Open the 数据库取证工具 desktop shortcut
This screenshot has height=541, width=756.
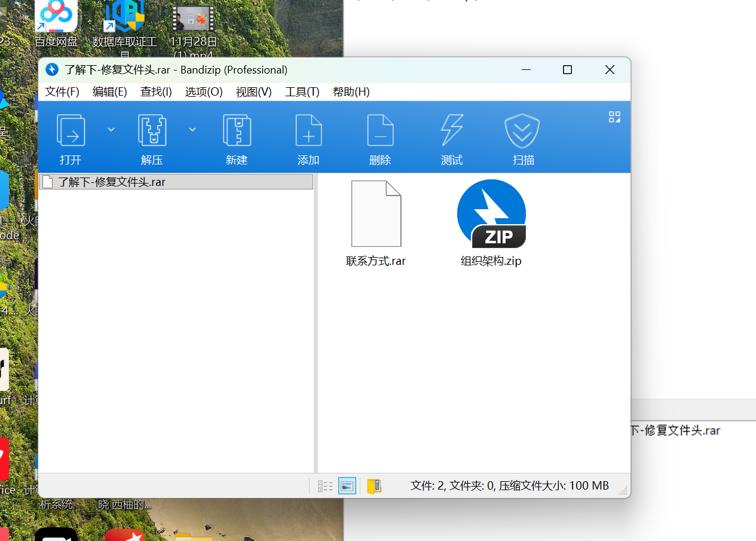coord(124,18)
